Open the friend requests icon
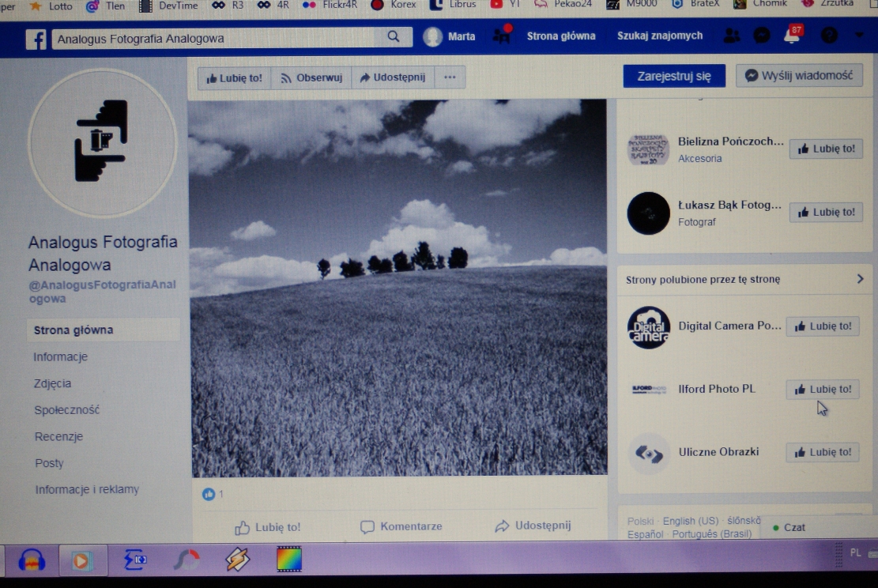878x588 pixels. point(732,36)
